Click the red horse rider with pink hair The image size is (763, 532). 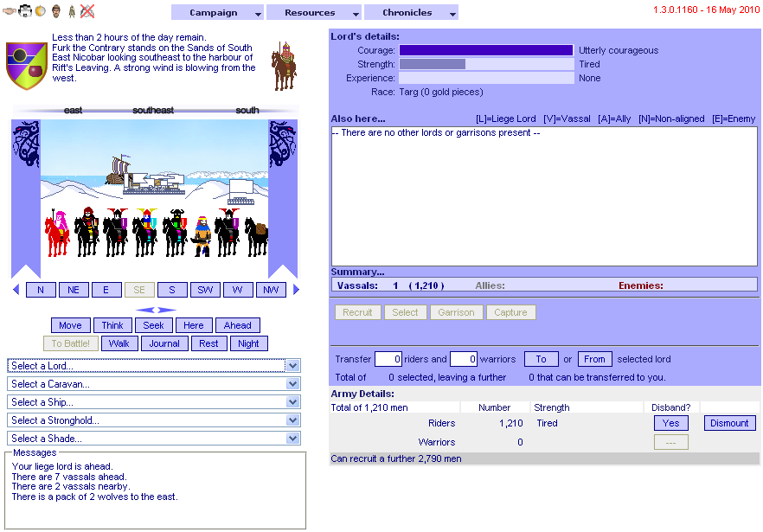point(56,233)
